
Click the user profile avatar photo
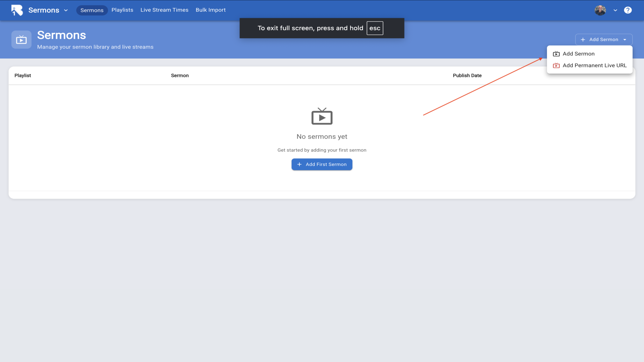point(600,10)
